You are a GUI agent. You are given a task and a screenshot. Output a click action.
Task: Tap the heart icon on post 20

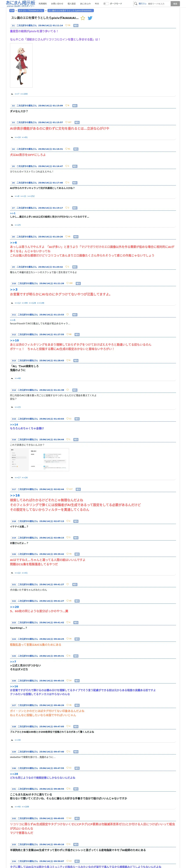[x=68, y=554]
